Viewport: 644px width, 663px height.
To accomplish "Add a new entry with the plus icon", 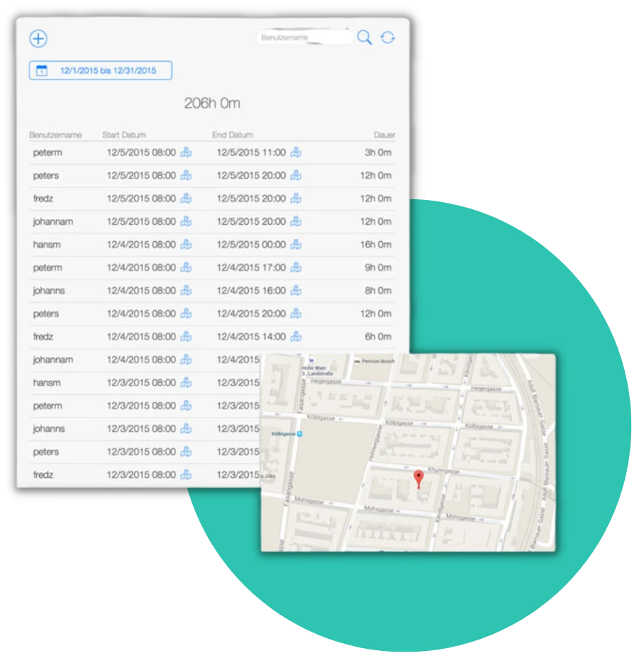I will point(38,38).
